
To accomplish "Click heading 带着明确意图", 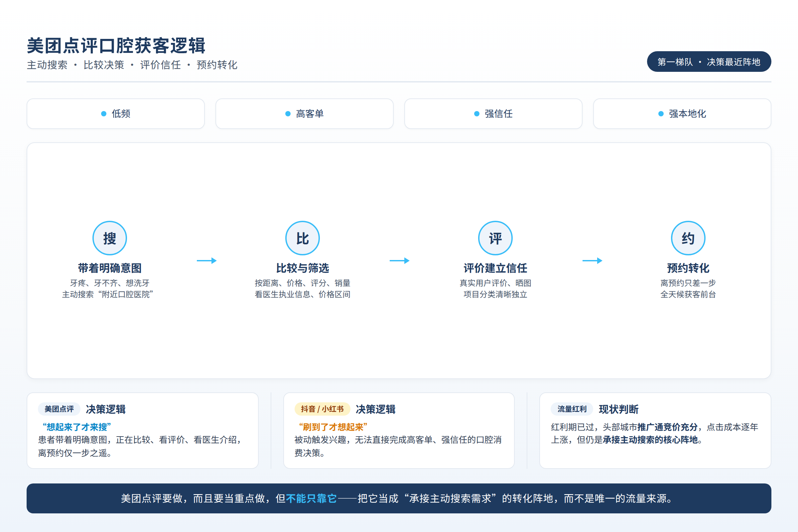I will point(110,268).
